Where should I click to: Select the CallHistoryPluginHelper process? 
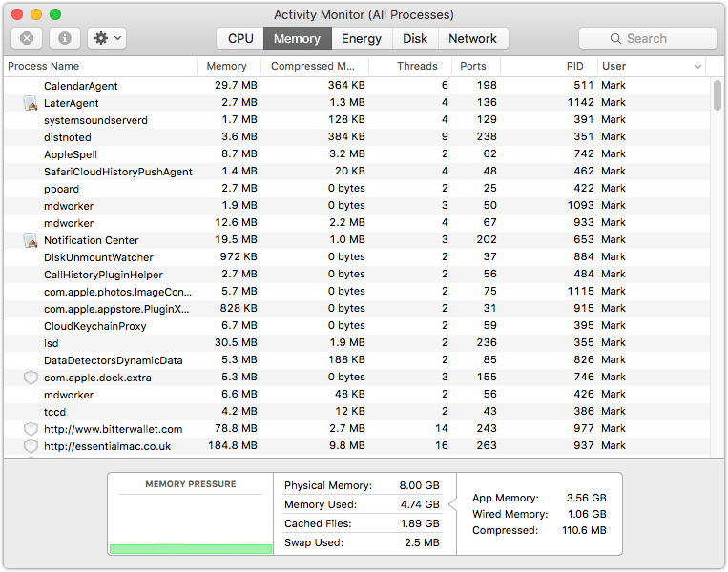[x=357, y=275]
